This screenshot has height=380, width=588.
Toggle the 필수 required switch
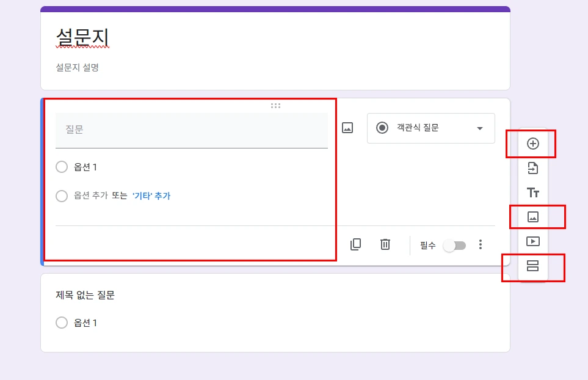[454, 246]
